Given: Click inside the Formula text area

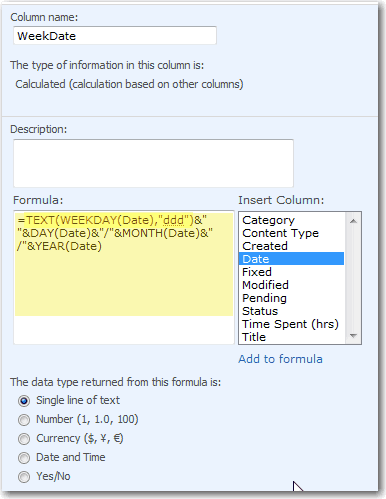Looking at the screenshot, I should click(x=124, y=277).
